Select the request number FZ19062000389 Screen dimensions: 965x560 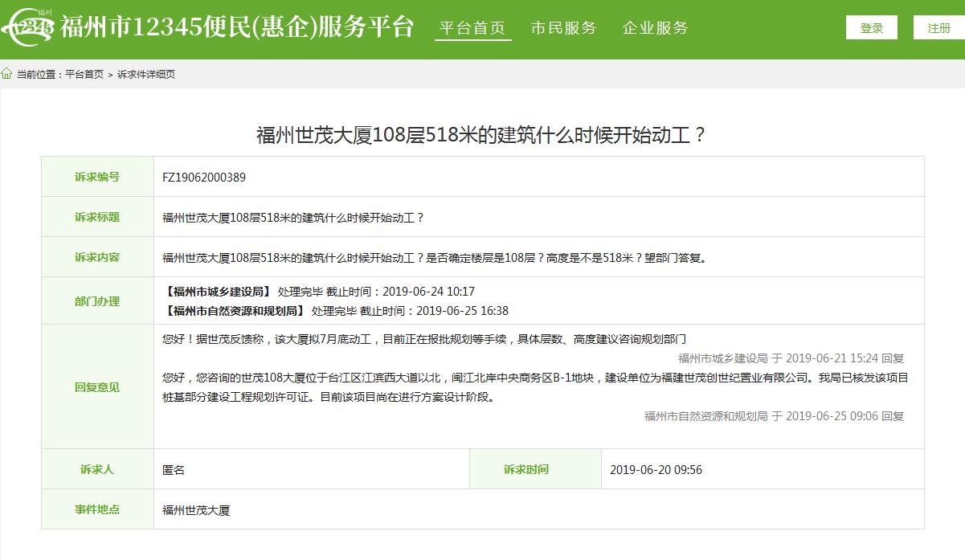pos(204,177)
